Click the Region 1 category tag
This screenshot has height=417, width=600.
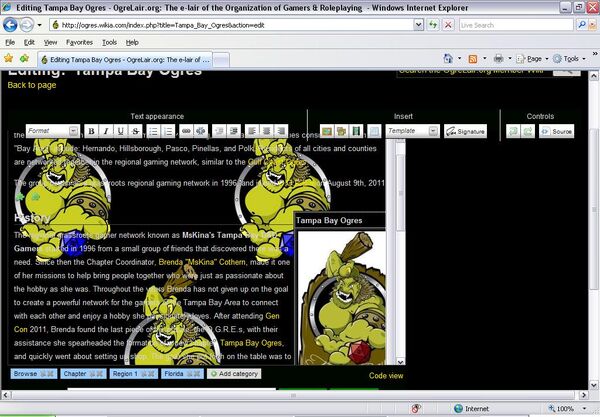[134, 374]
